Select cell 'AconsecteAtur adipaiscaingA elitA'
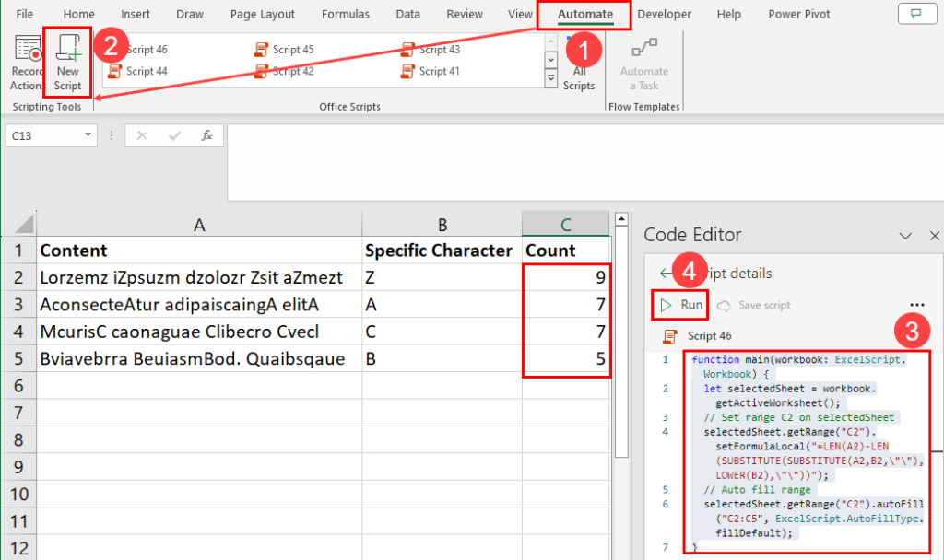Screen dimensions: 944x560 click(199, 304)
